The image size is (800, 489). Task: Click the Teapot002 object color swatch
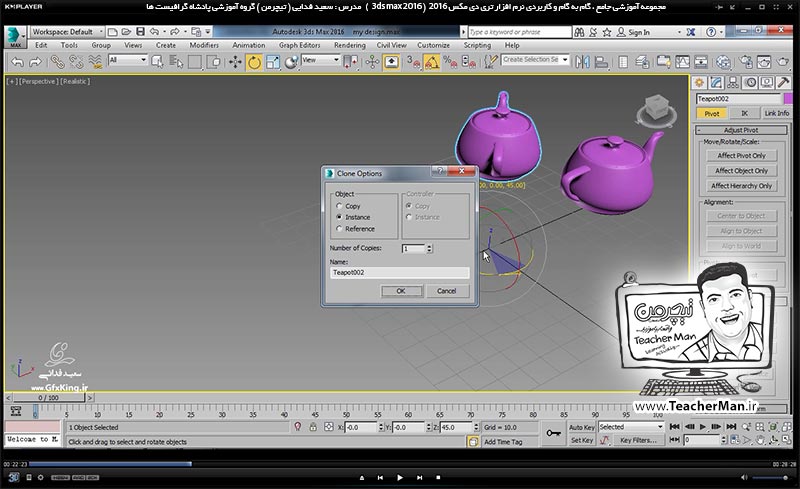(789, 99)
